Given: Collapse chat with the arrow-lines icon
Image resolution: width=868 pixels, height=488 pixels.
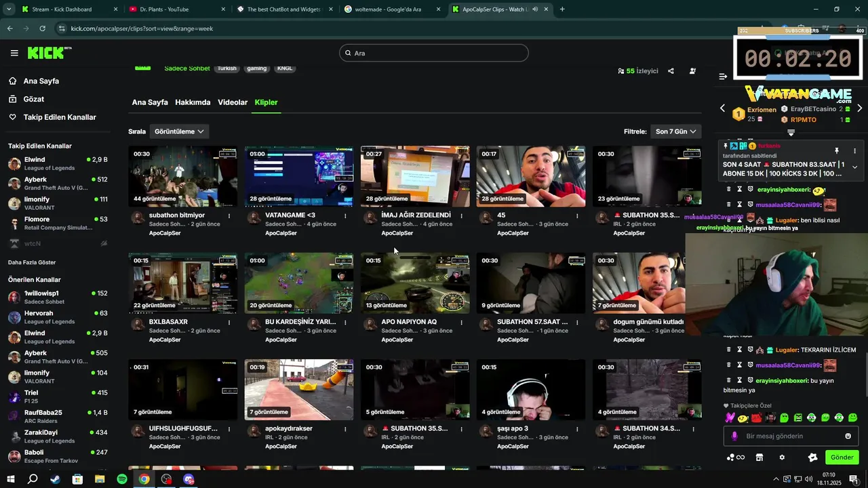Looking at the screenshot, I should point(723,77).
